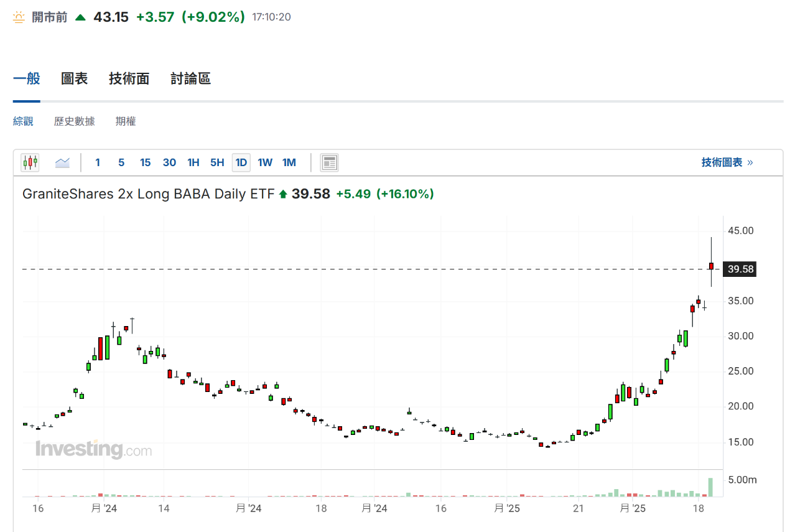The width and height of the screenshot is (790, 532).
Task: Set chart interval to 15 minutes
Action: pyautogui.click(x=145, y=163)
